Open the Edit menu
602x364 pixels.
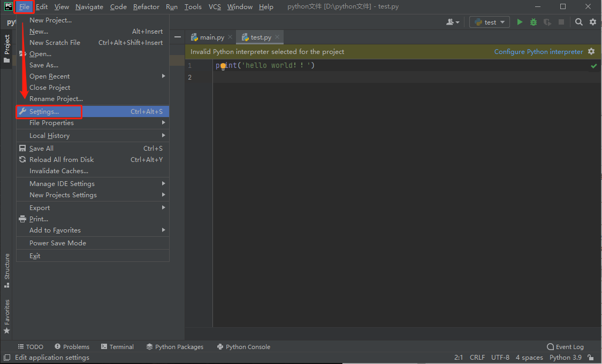[x=42, y=6]
